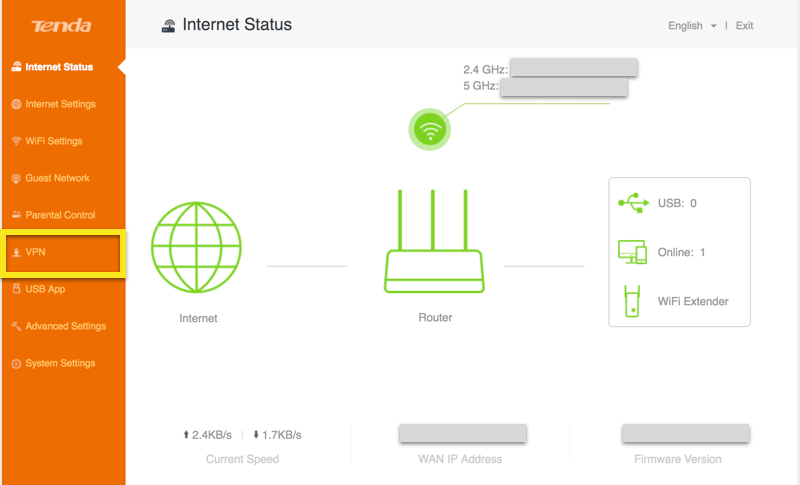Click the Exit link
Image resolution: width=800 pixels, height=485 pixels.
(744, 26)
